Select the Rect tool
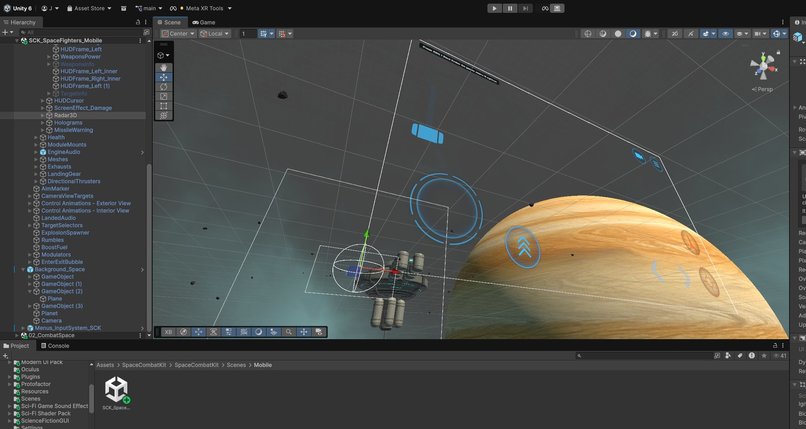806x429 pixels. 163,106
